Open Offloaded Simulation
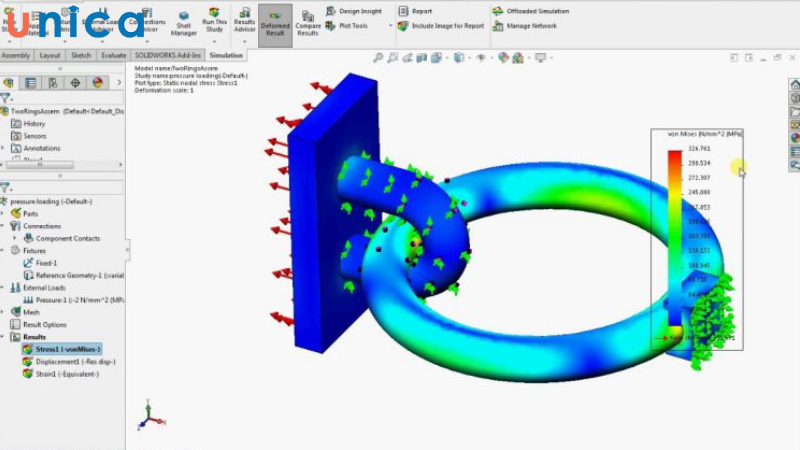 (x=531, y=11)
